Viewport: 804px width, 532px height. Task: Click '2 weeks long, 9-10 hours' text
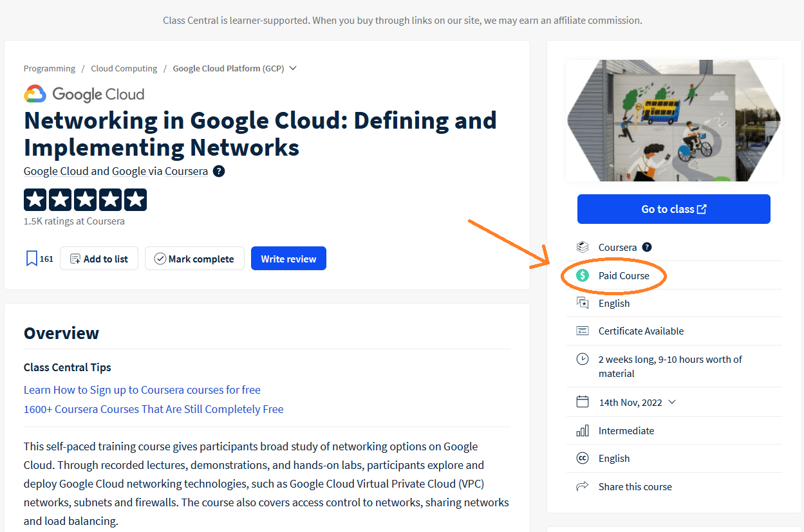point(670,366)
